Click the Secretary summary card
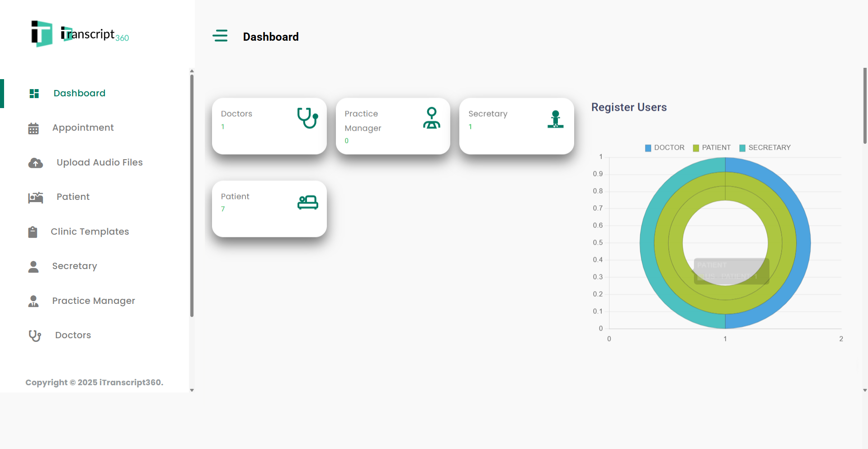 pos(516,126)
